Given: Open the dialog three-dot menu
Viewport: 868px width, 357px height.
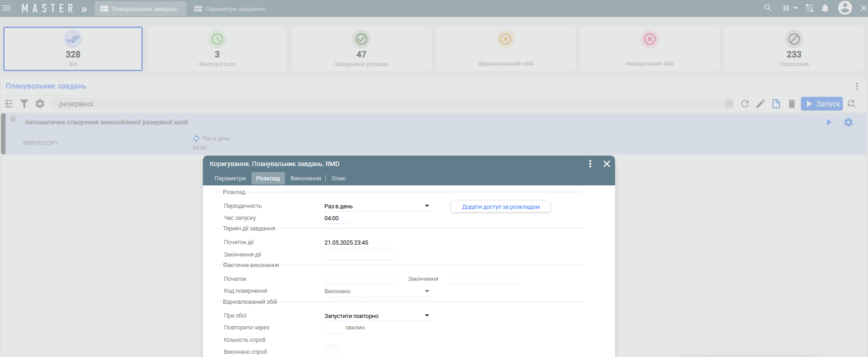Looking at the screenshot, I should click(x=590, y=164).
